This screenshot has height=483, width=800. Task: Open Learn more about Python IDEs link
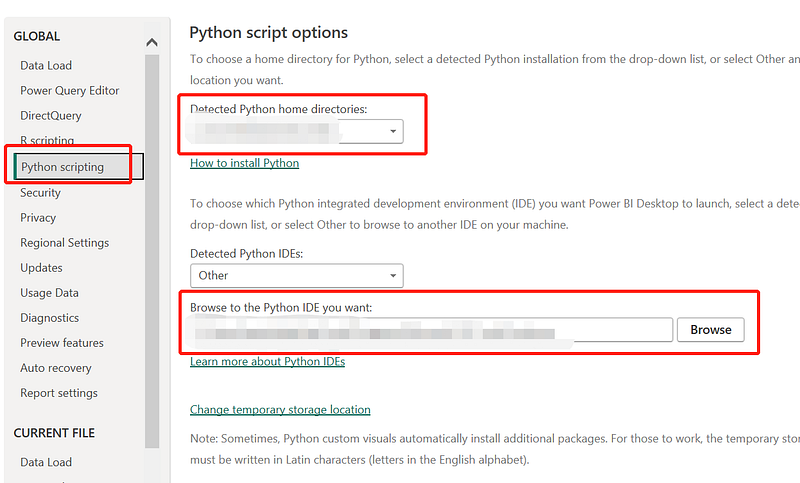[267, 361]
